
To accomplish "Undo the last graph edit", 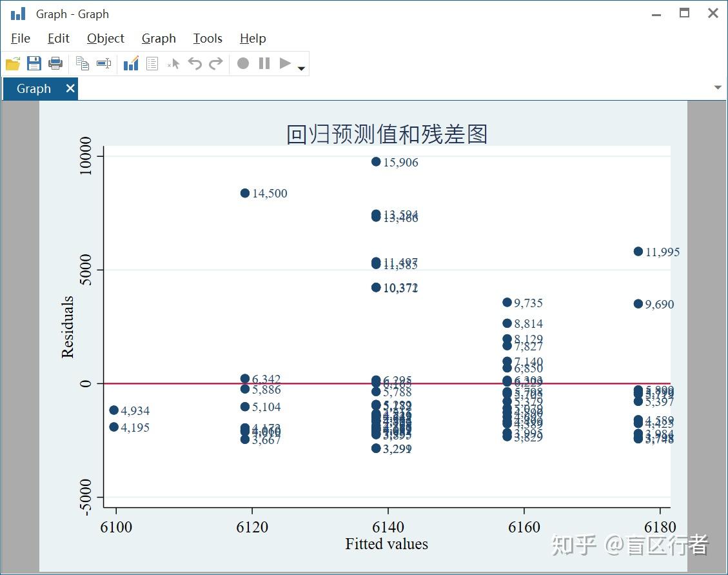I will (194, 63).
